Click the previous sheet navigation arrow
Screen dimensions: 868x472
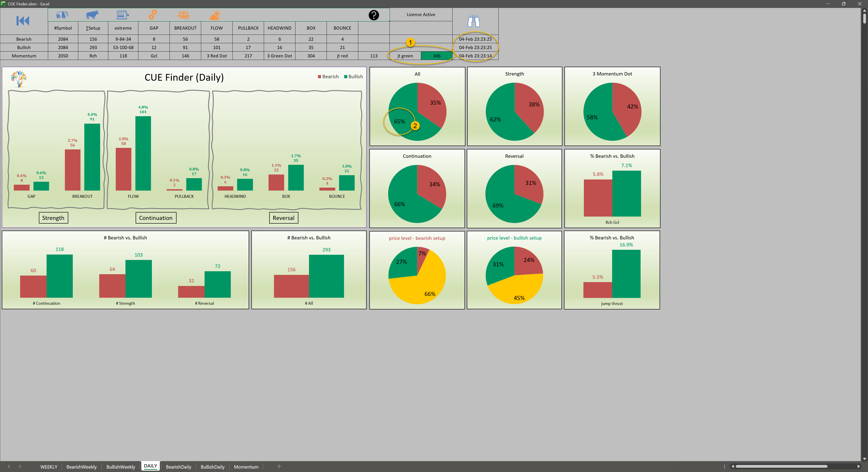coord(9,466)
